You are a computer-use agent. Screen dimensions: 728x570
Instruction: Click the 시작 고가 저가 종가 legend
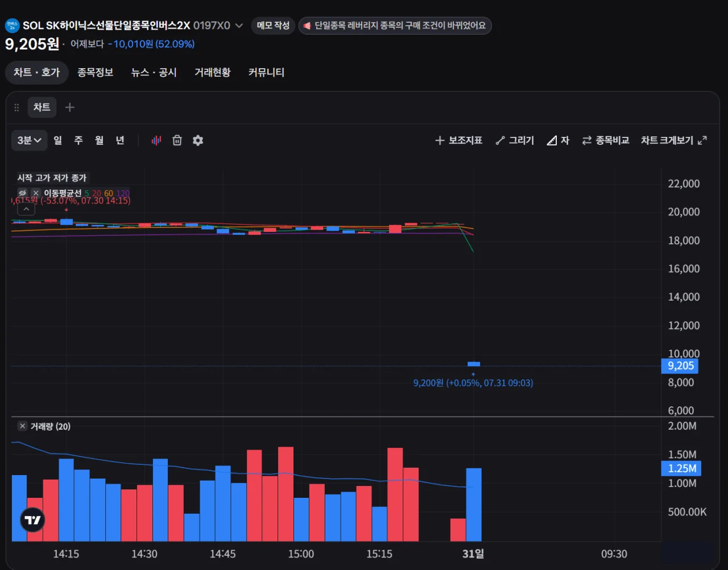point(52,178)
